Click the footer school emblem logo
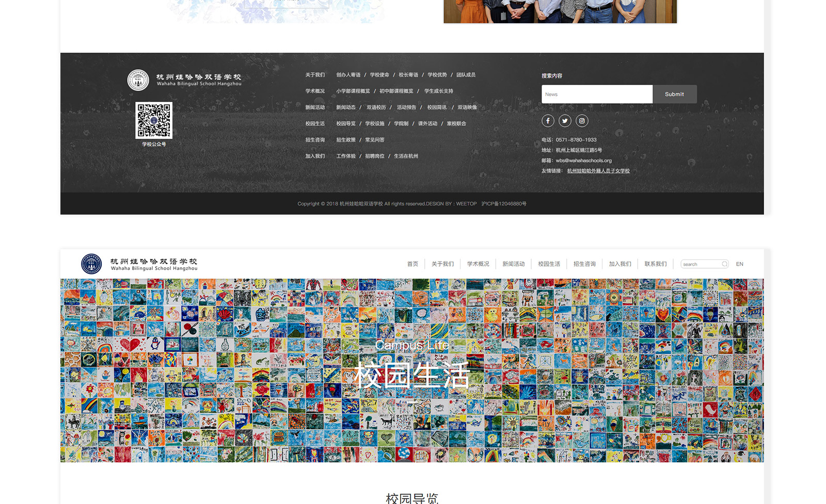826x504 pixels. [x=138, y=80]
